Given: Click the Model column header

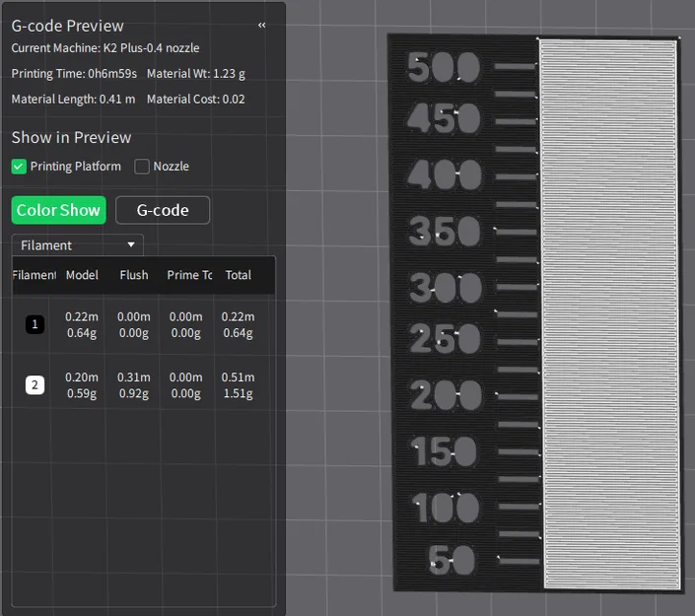Looking at the screenshot, I should (82, 275).
